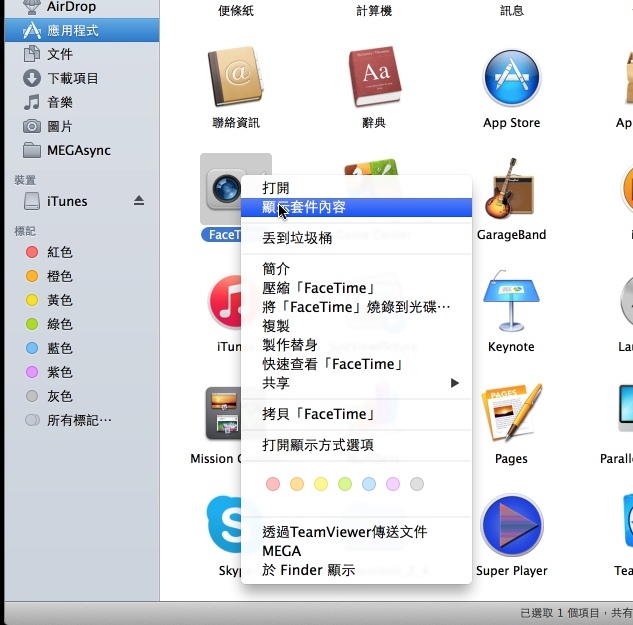The height and width of the screenshot is (625, 633).
Task: Choose 於 Finder 顯示 menu item
Action: pos(356,570)
